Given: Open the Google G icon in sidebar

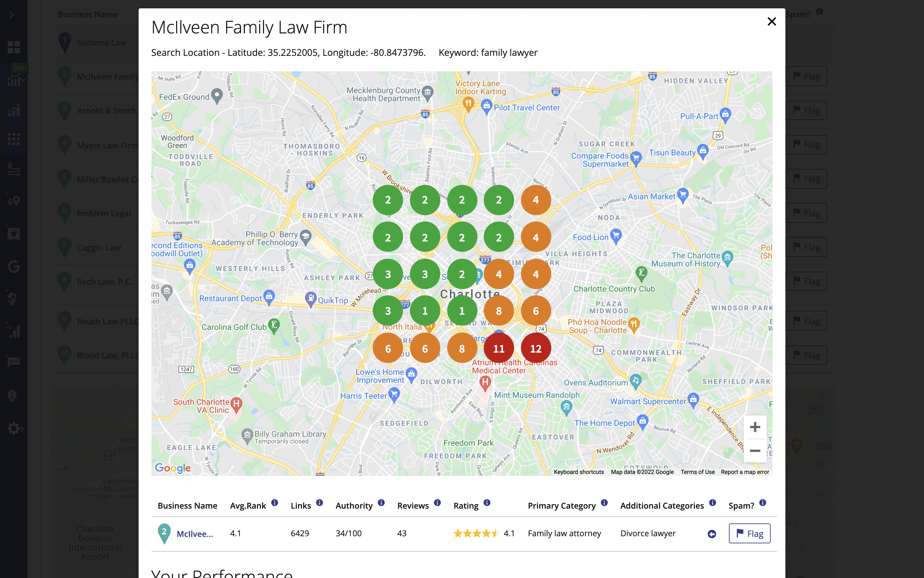Looking at the screenshot, I should point(14,266).
